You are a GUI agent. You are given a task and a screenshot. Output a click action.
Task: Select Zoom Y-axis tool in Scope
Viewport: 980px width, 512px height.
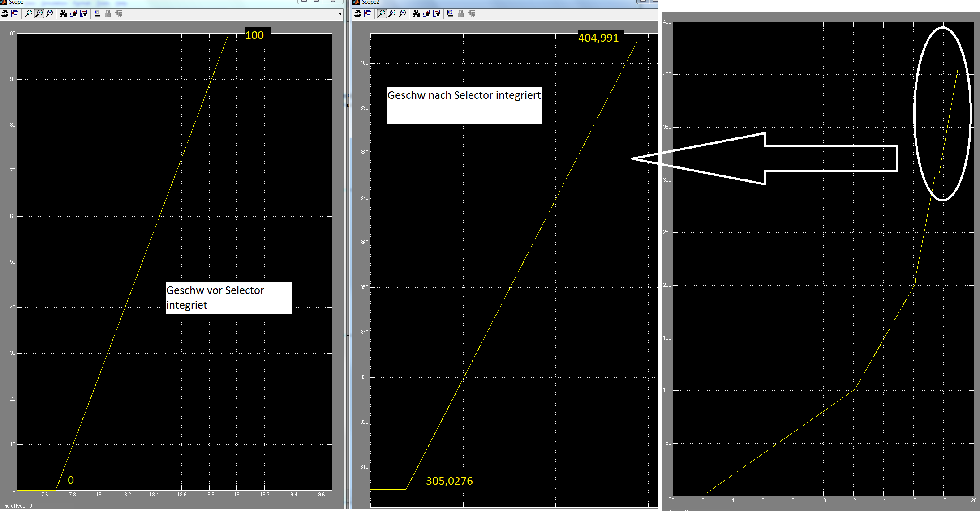(50, 13)
